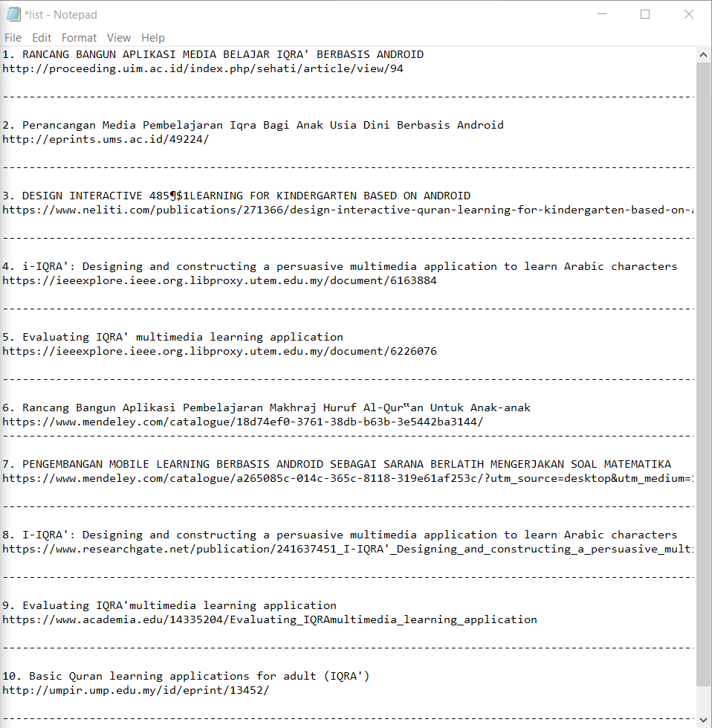
Task: Click the umpir.ump.edu.my/id/eprint/13452/ URL
Action: 135,690
